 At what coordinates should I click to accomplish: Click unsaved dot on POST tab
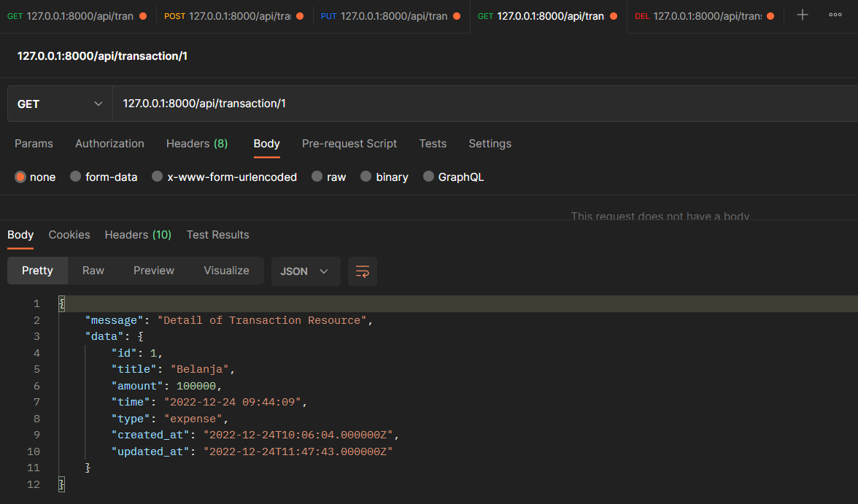pos(300,17)
